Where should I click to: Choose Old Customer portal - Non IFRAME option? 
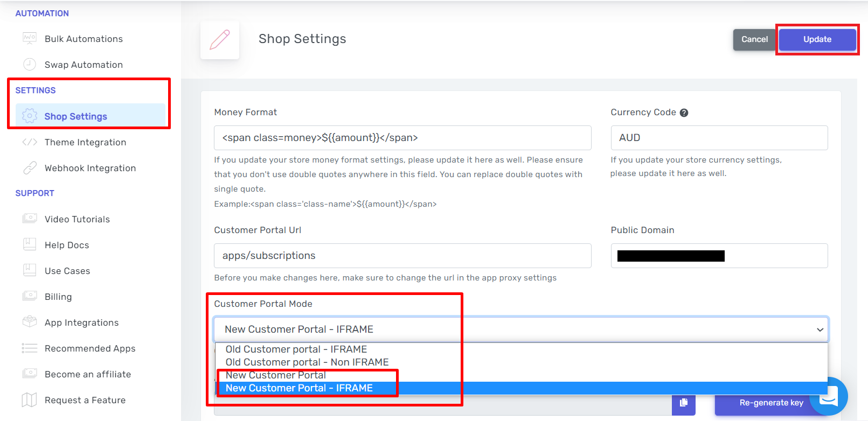click(521, 362)
